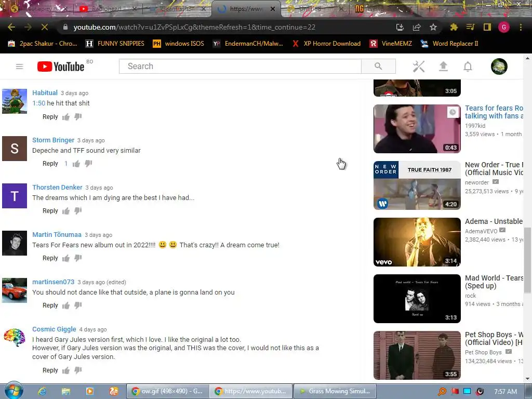
Task: Open the browser extensions puzzle icon
Action: pos(454,27)
